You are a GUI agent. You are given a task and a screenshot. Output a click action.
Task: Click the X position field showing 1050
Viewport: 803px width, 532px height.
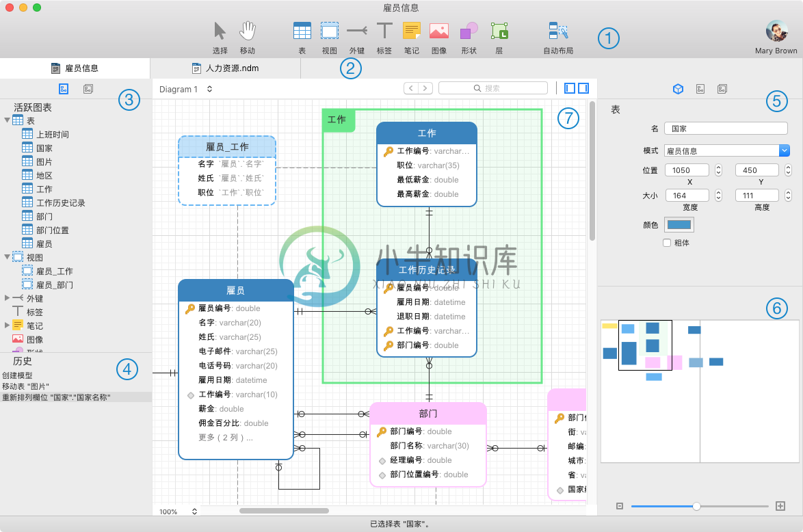tap(687, 170)
